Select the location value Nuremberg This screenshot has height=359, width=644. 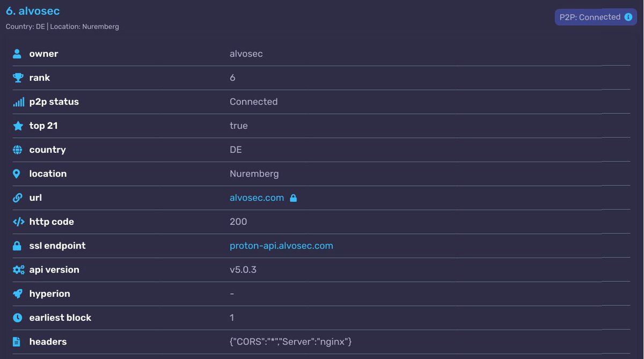pos(254,174)
